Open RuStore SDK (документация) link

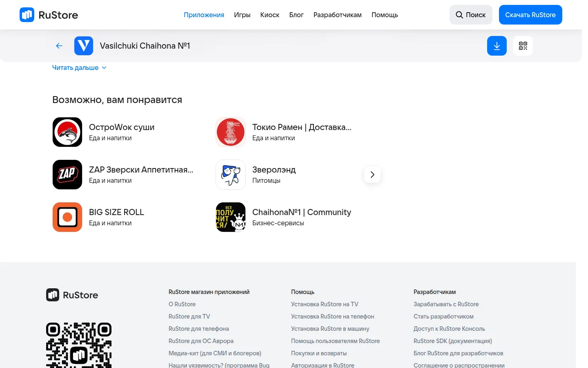click(453, 341)
